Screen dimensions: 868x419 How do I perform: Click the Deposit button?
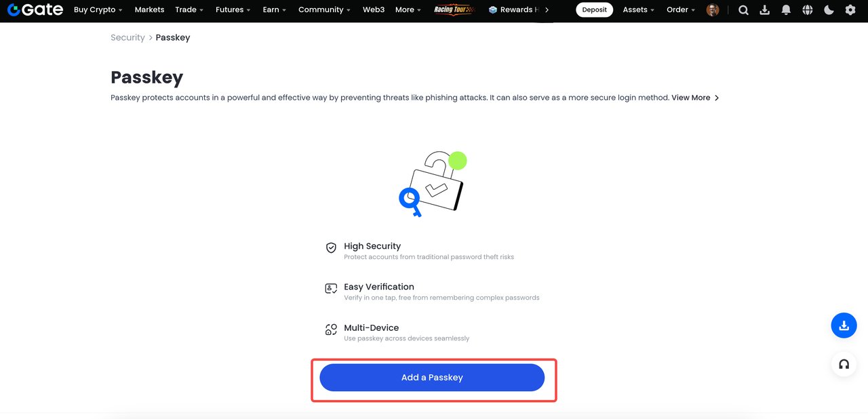pos(594,10)
